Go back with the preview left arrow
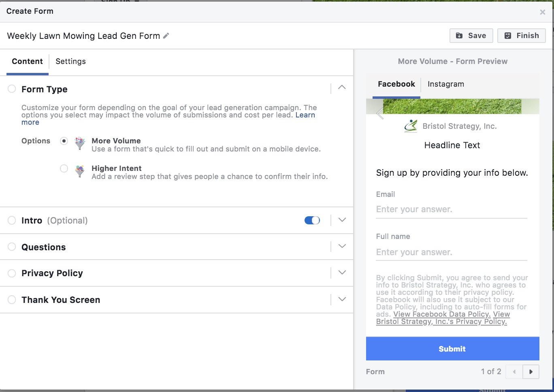Image resolution: width=554 pixels, height=392 pixels. point(379,114)
